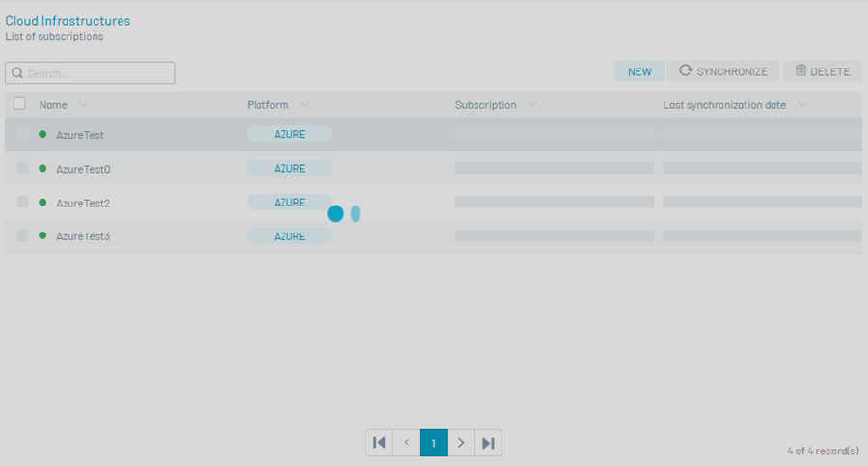The height and width of the screenshot is (466, 868).
Task: Go to next page arrow
Action: point(461,443)
